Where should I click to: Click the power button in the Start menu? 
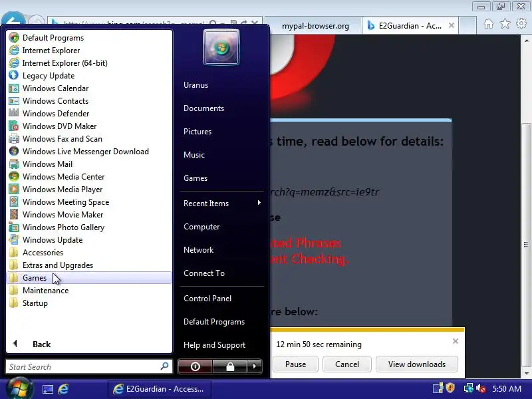[195, 366]
